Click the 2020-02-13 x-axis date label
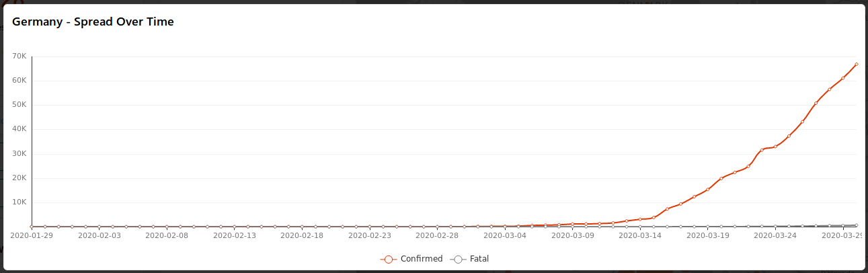868x273 pixels. [234, 236]
